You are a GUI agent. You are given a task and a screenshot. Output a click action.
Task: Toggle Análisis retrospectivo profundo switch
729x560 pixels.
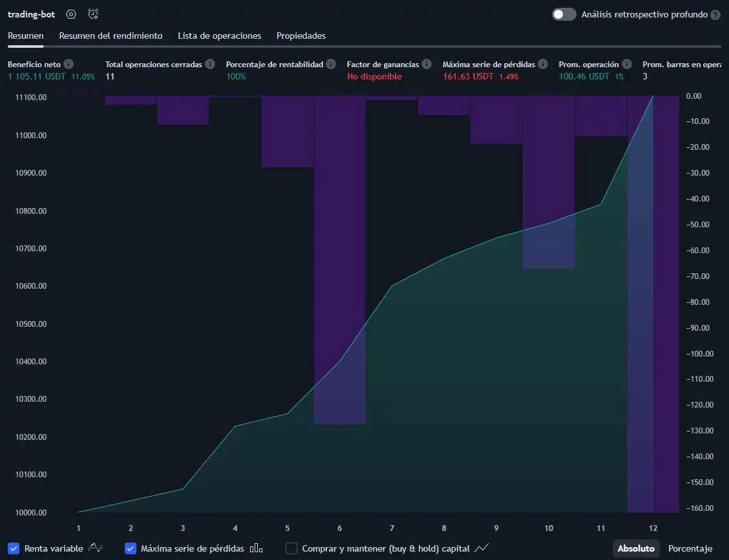(564, 14)
